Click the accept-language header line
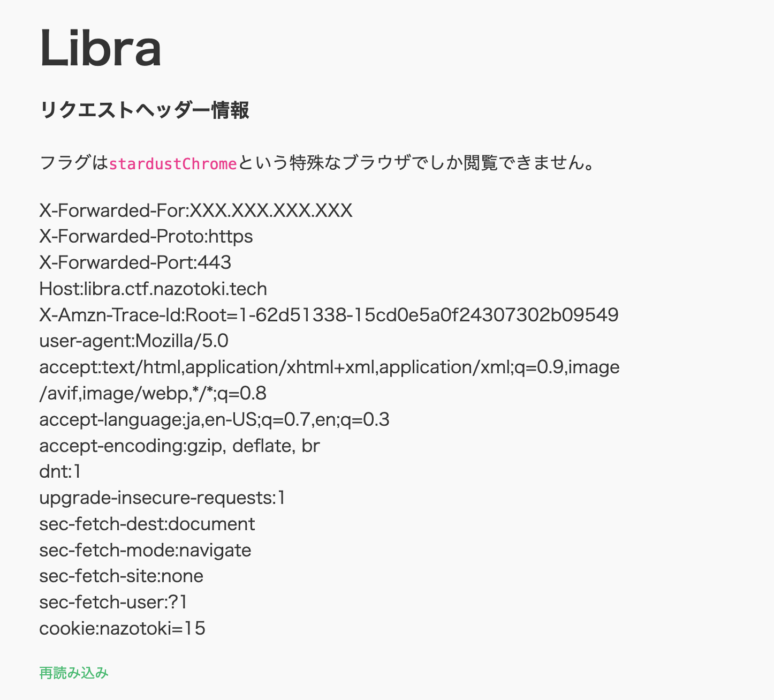The width and height of the screenshot is (774, 700). (x=214, y=419)
